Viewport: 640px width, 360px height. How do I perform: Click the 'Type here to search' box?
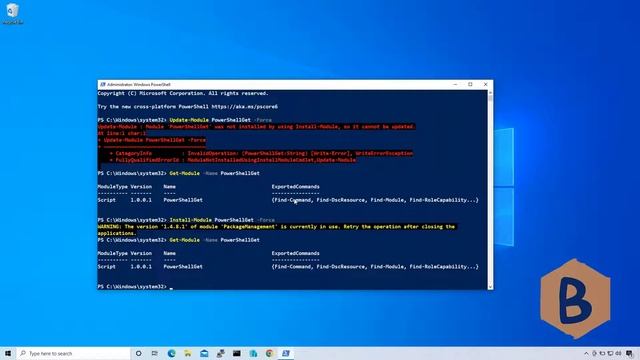click(74, 353)
